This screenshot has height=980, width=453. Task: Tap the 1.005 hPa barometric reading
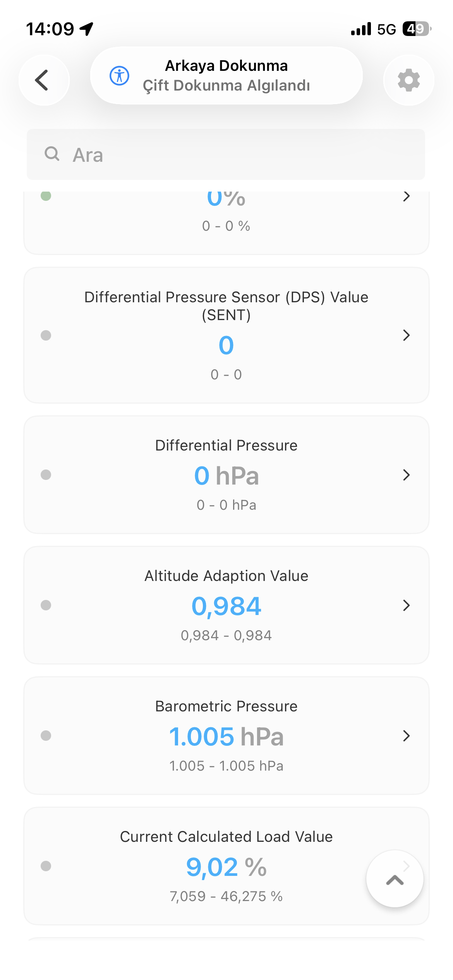coord(226,736)
